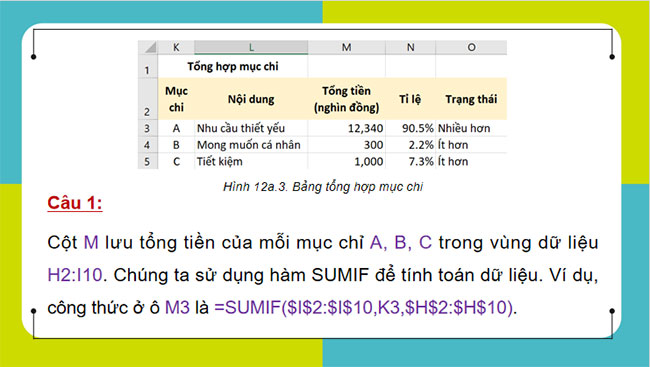Image resolution: width=650 pixels, height=367 pixels.
Task: Select column K header
Action: [176, 47]
